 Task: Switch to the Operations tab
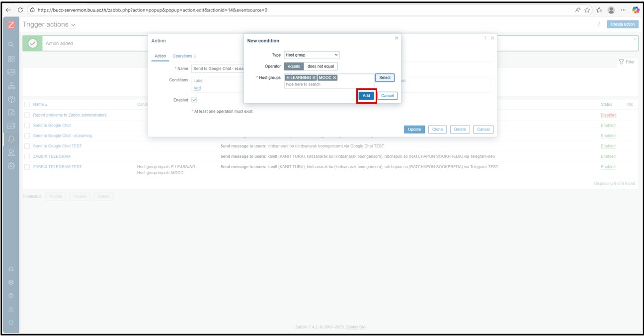point(183,56)
